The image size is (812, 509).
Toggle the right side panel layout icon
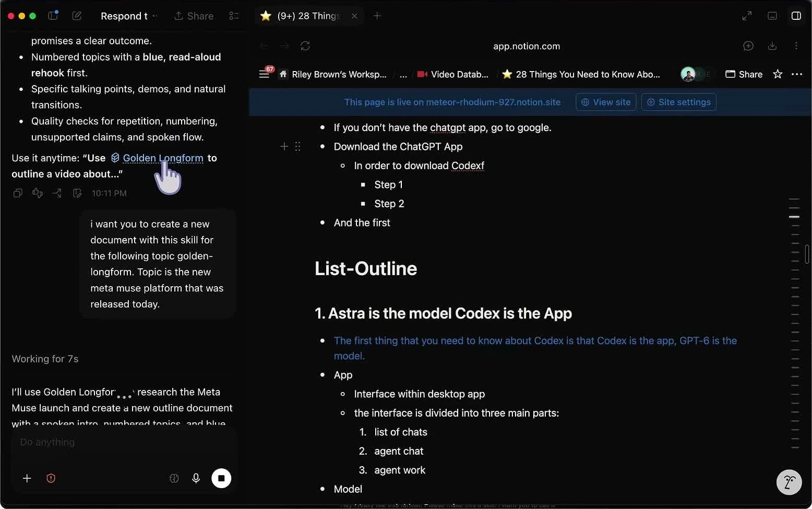coord(796,16)
